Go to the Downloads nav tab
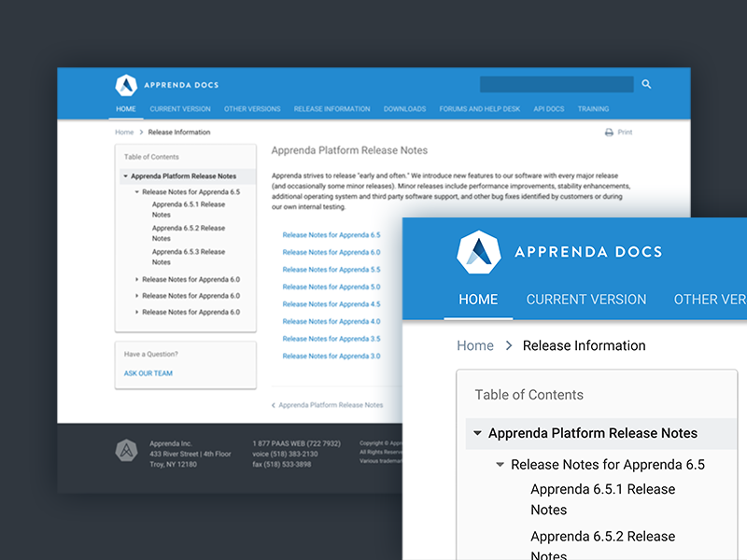The image size is (747, 560). [404, 109]
